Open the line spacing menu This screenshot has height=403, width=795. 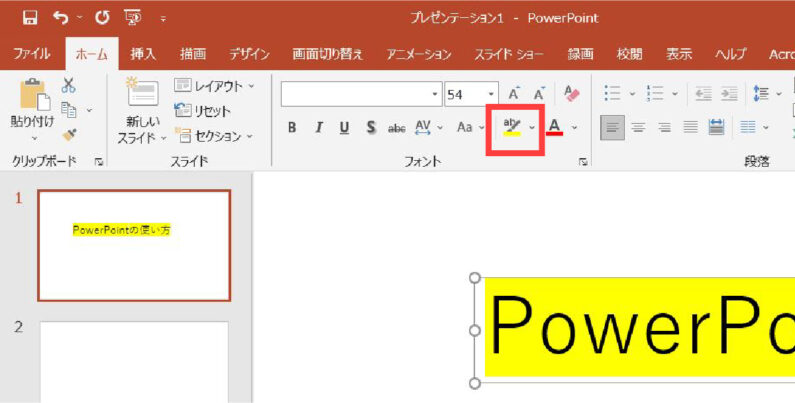[x=767, y=94]
